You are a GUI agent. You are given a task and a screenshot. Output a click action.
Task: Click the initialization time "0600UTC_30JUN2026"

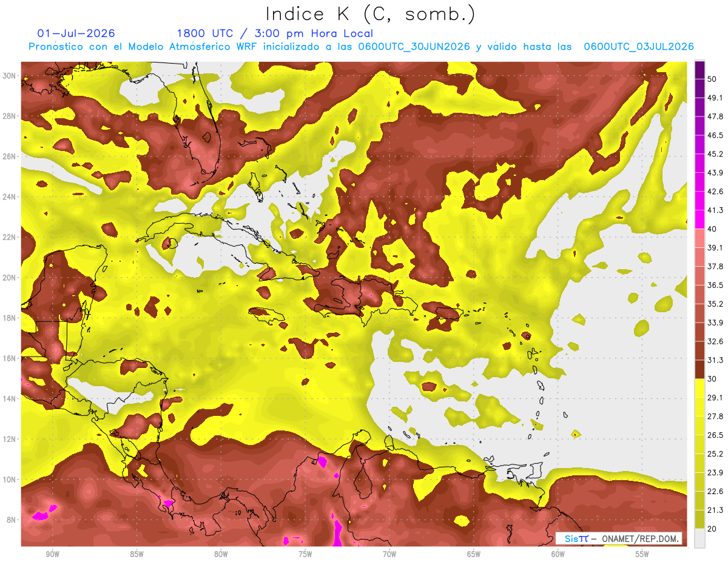click(x=414, y=47)
